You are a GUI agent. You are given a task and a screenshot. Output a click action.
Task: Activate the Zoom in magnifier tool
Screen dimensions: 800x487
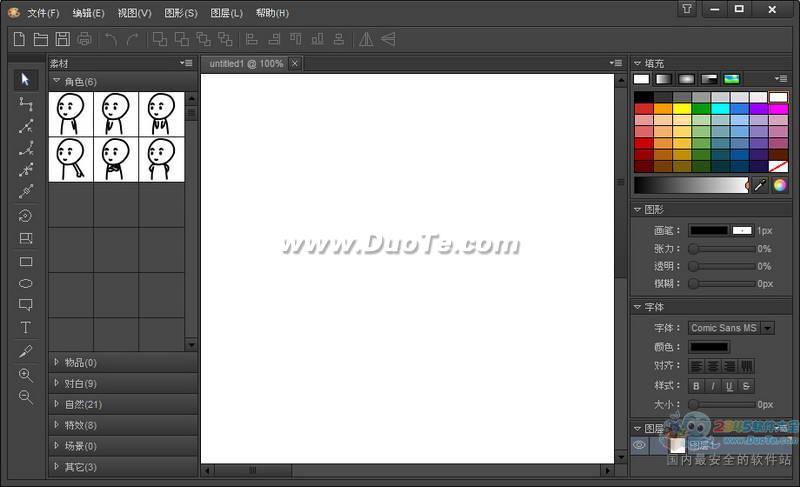pos(26,375)
